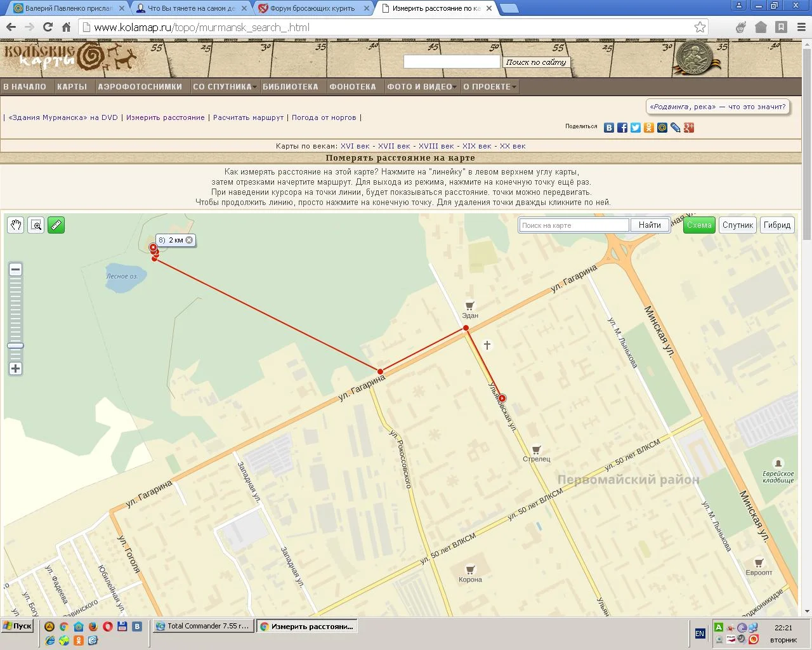
Task: Click the Евроопт shop marker on map
Action: pos(759,562)
